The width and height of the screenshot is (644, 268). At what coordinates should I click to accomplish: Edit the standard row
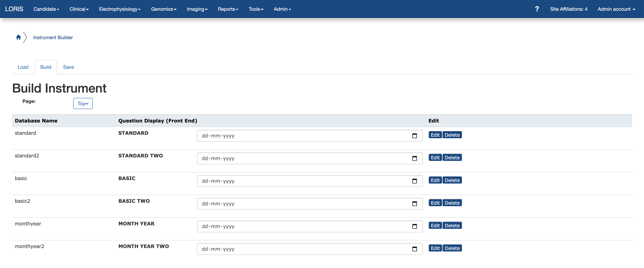coord(435,135)
